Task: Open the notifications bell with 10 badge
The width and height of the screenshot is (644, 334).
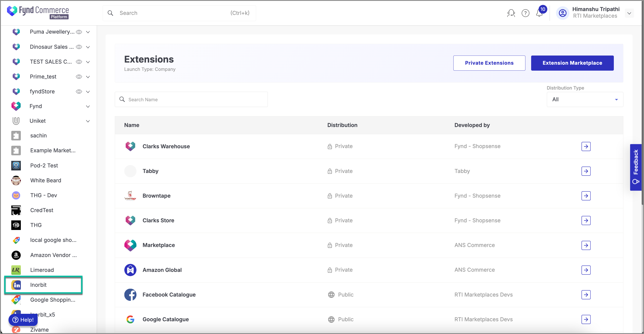Action: click(x=539, y=13)
